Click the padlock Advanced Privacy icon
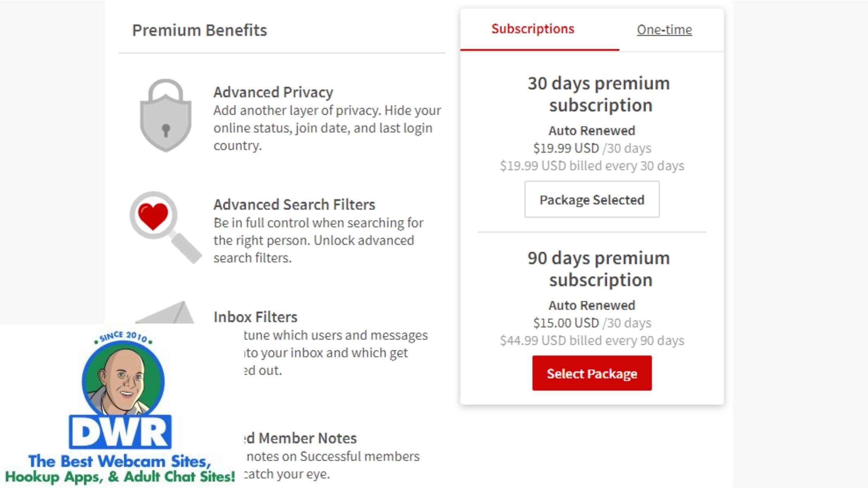The width and height of the screenshot is (868, 488). coord(165,115)
